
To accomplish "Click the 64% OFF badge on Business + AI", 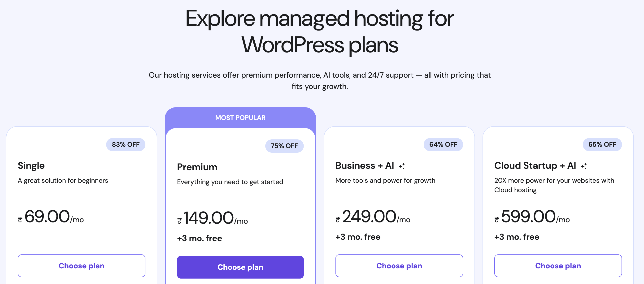I will pos(443,144).
